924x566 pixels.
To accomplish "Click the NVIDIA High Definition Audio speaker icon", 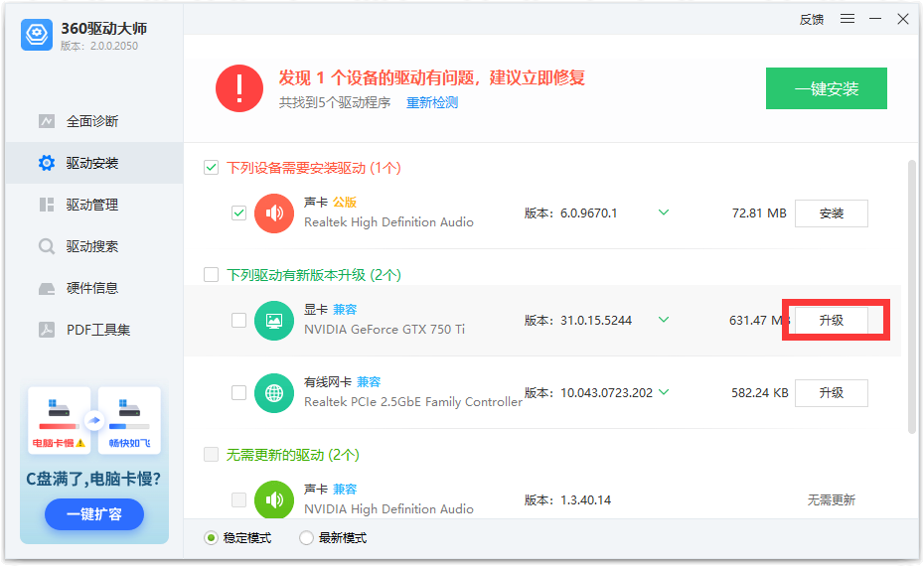I will (x=274, y=499).
